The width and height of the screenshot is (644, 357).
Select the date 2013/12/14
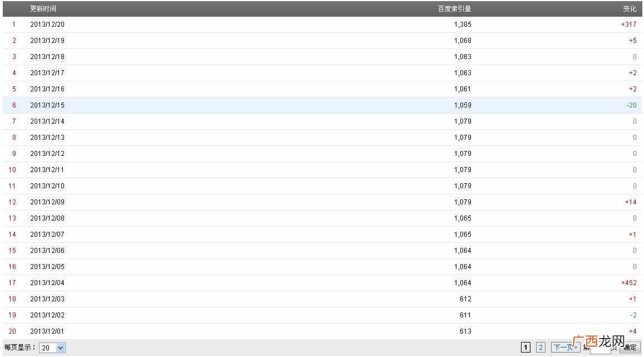coord(47,121)
